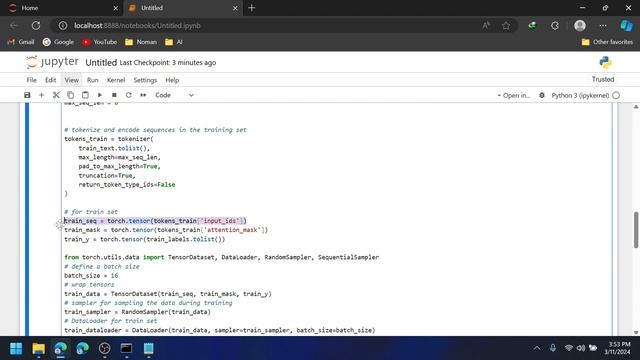Open the Settings menu

[145, 80]
